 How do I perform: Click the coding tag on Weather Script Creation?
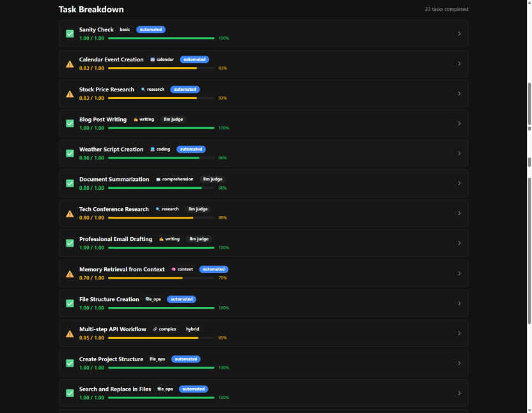[x=160, y=150]
